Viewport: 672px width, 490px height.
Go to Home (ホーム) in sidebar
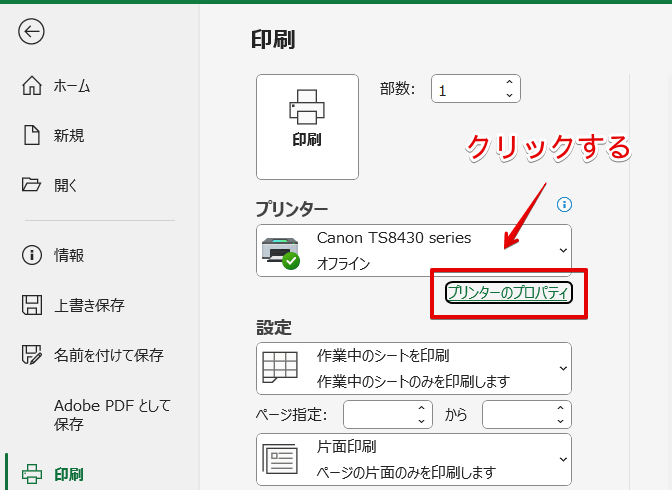click(x=72, y=86)
